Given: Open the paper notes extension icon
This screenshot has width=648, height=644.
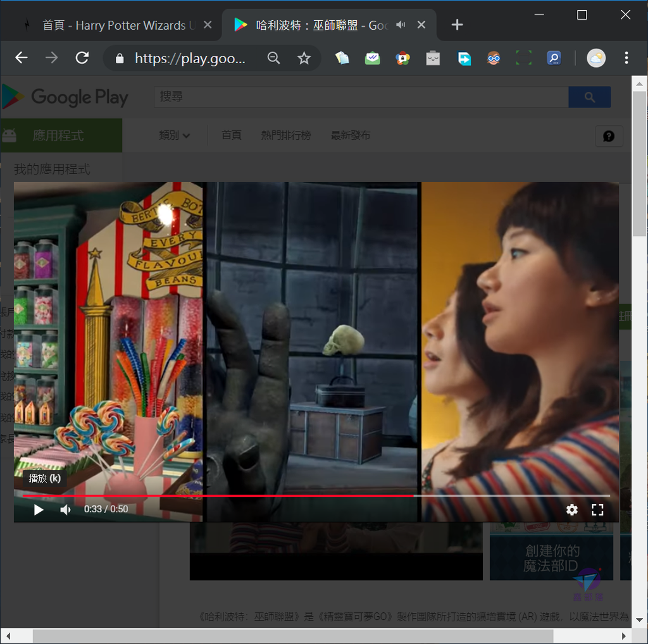Looking at the screenshot, I should [342, 58].
